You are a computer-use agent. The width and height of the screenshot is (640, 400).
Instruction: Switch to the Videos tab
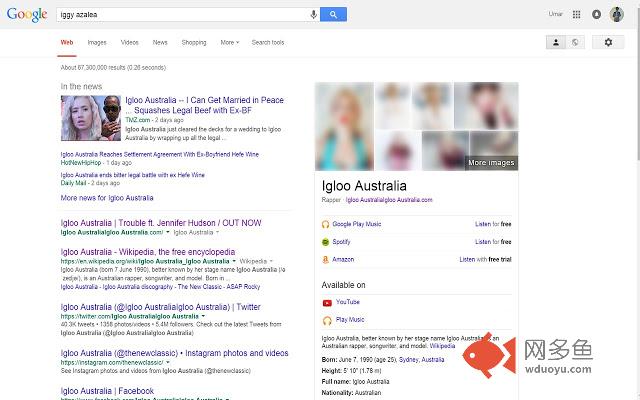click(129, 42)
